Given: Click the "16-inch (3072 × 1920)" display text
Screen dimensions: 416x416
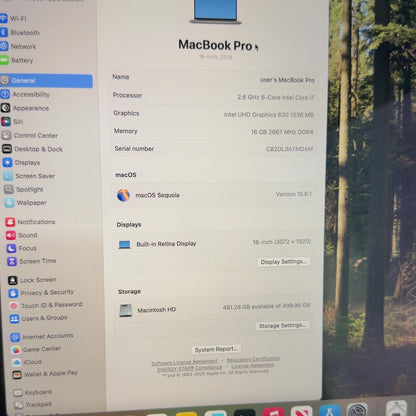Looking at the screenshot, I should pos(282,242).
